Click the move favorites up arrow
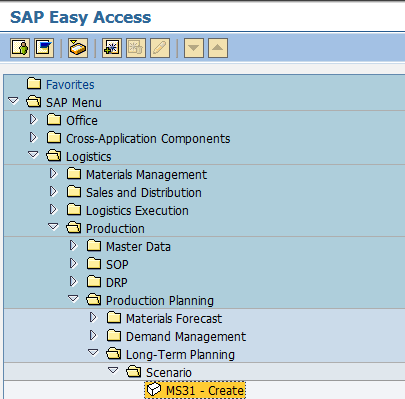 click(218, 48)
